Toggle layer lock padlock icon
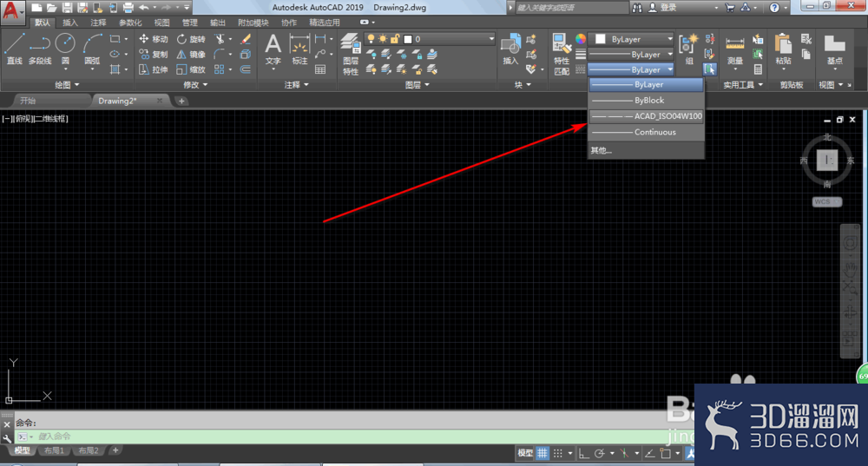868x466 pixels. click(395, 39)
